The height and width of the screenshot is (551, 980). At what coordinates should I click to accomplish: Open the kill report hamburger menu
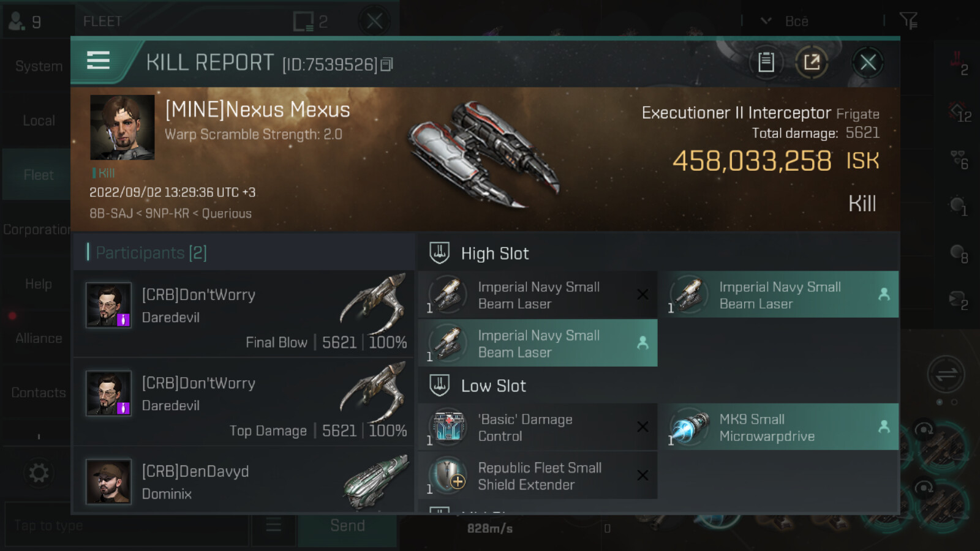[98, 61]
